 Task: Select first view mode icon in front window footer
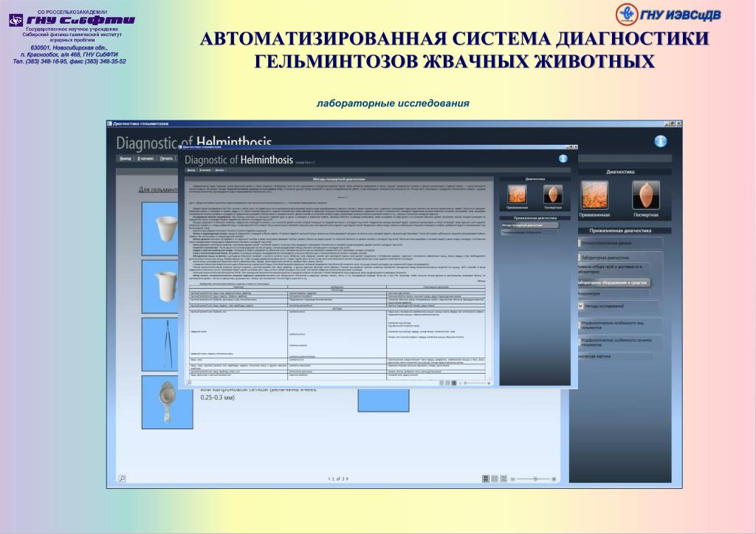tap(441, 383)
